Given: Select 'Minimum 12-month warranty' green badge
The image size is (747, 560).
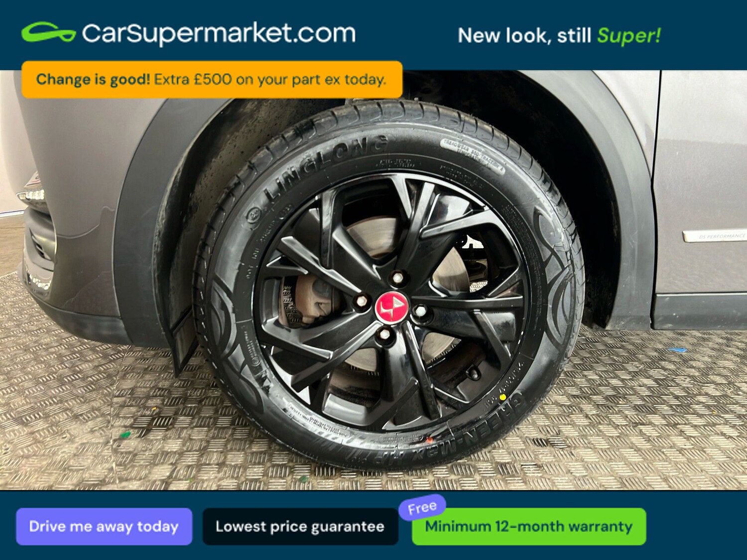Looking at the screenshot, I should [529, 526].
